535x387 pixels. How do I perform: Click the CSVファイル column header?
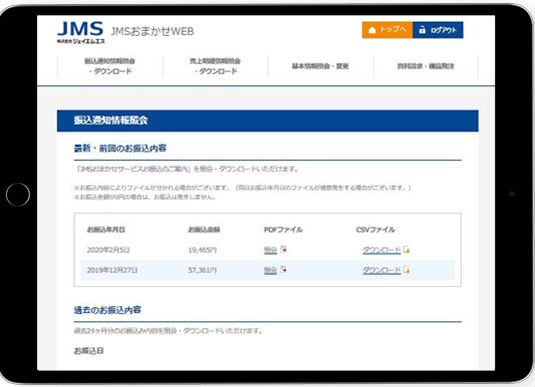375,230
